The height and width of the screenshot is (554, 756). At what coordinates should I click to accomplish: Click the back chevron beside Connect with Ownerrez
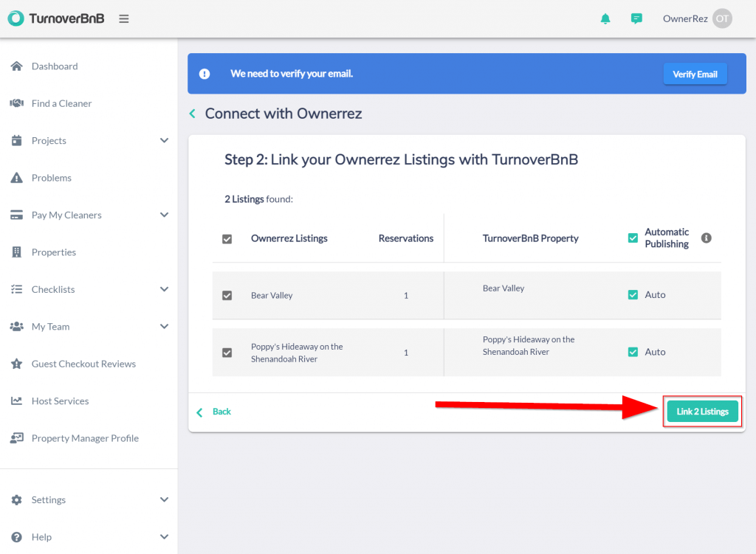point(193,114)
